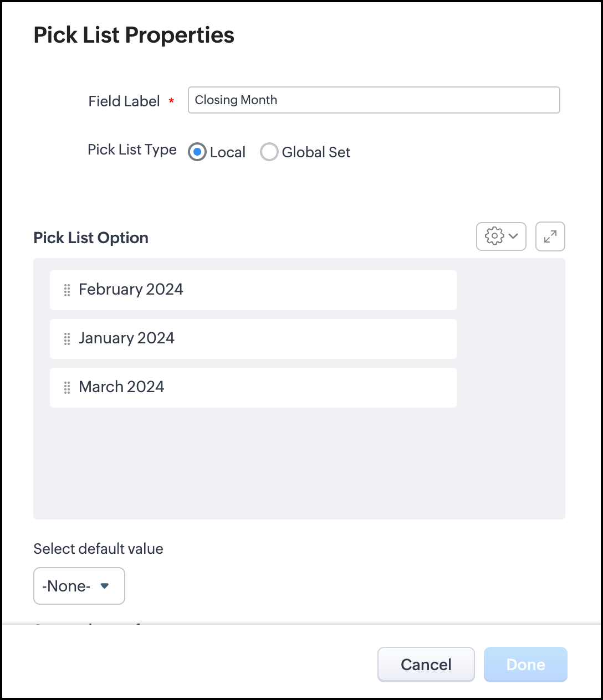Click the Cancel button

click(426, 664)
